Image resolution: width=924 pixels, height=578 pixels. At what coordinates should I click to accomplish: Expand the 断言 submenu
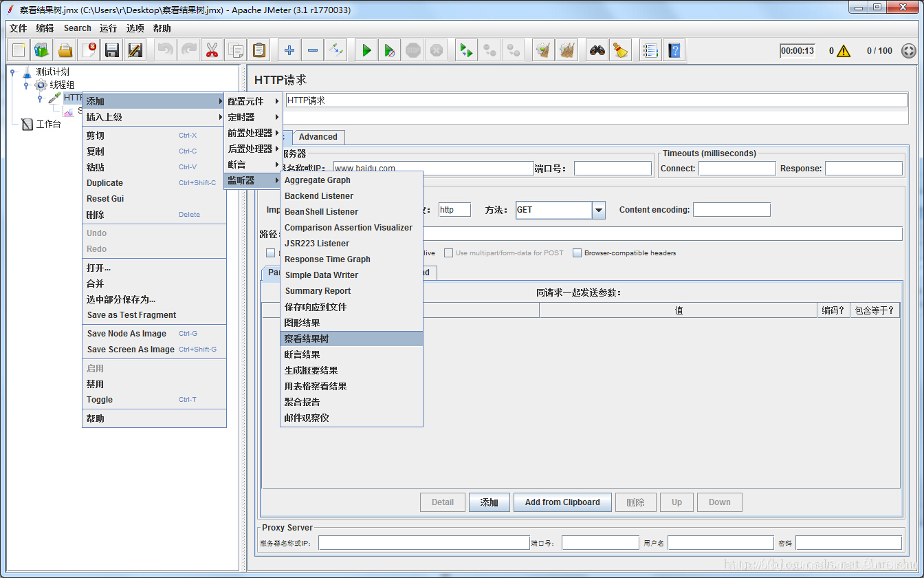[253, 164]
